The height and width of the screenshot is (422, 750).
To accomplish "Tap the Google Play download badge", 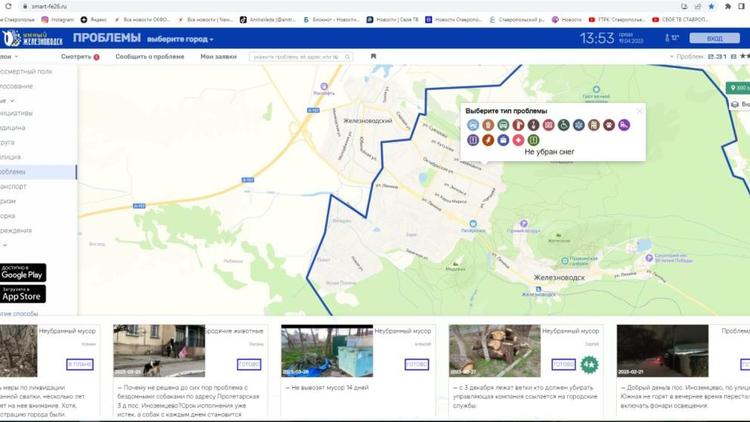I will click(x=23, y=273).
